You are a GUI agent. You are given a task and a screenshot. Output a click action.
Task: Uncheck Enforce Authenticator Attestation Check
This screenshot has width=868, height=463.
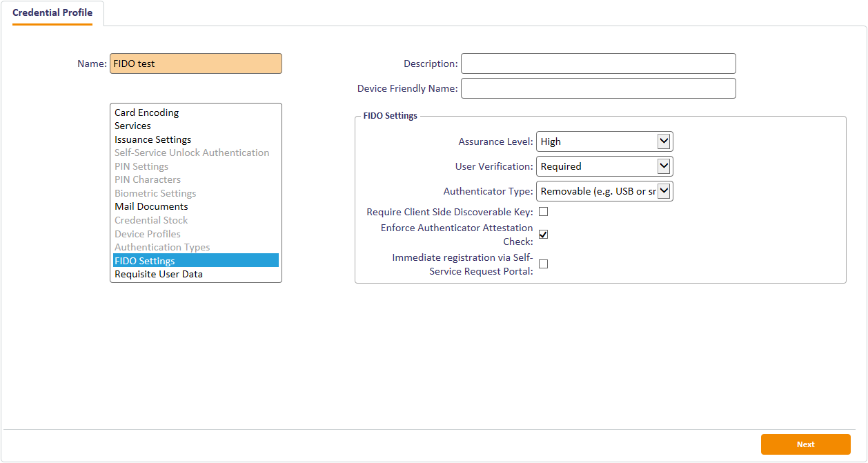tap(543, 235)
